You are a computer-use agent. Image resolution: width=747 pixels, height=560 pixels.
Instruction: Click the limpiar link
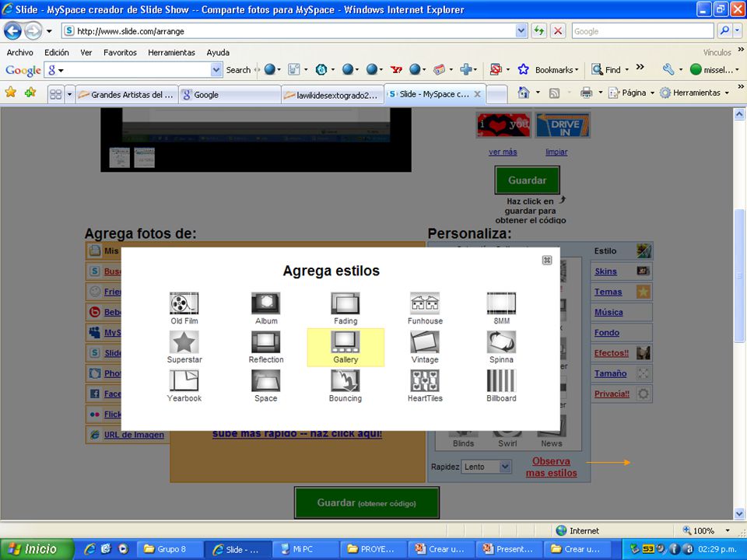tap(556, 152)
